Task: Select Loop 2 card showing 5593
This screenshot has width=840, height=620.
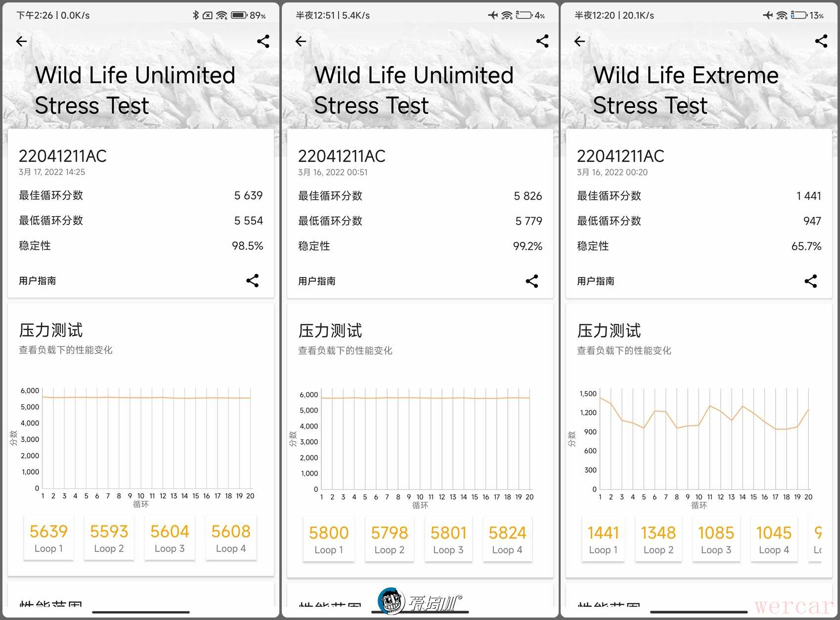Action: [109, 538]
